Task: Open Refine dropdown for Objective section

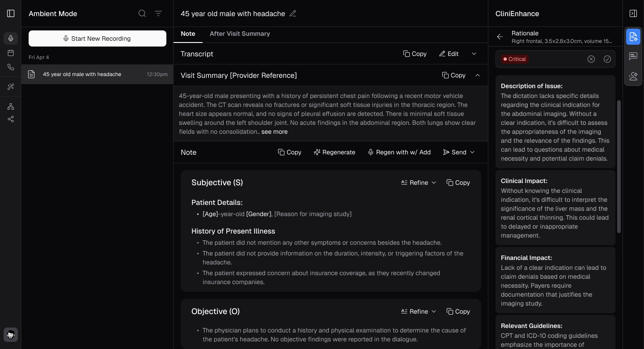Action: (419, 311)
